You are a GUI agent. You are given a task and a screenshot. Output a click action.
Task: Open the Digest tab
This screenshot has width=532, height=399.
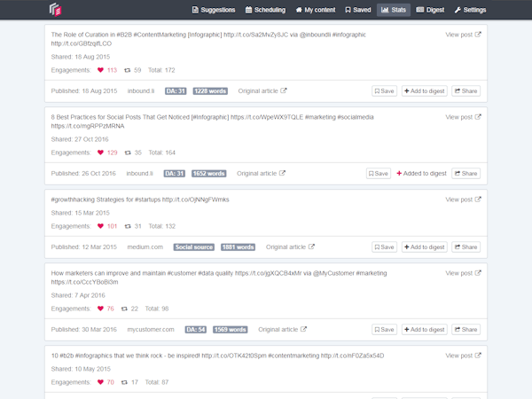(x=430, y=11)
